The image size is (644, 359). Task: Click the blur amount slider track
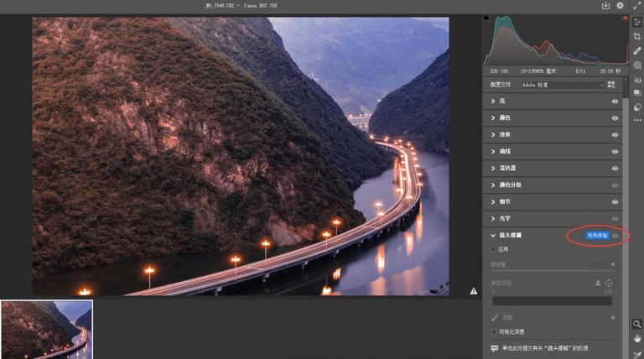pos(553,270)
